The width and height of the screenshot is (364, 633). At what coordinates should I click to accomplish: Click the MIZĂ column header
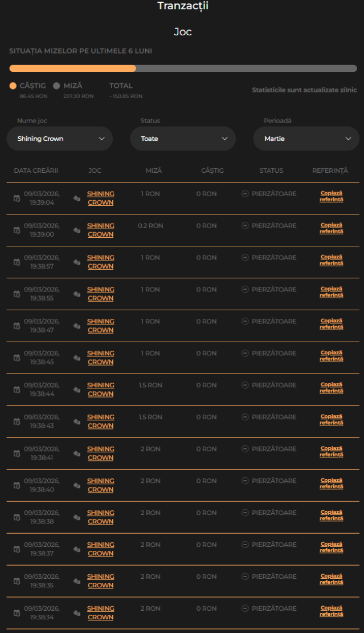[154, 171]
